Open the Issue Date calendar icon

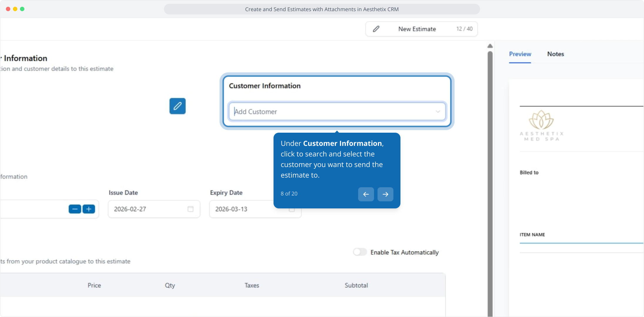click(x=190, y=209)
